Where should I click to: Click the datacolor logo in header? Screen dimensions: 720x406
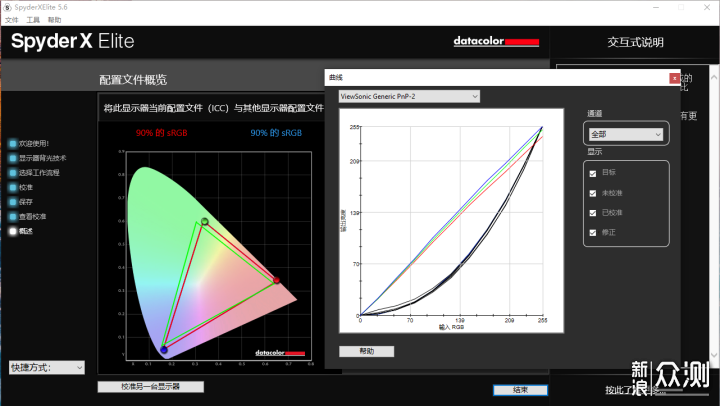(496, 41)
